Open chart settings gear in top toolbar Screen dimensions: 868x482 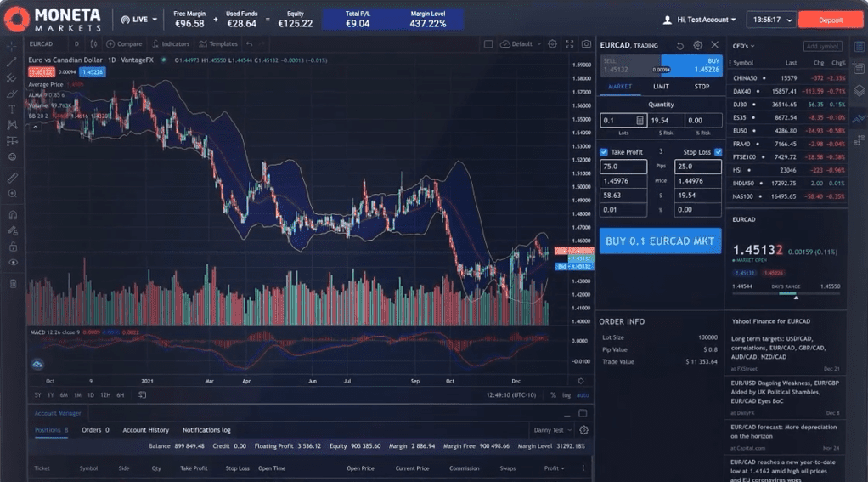552,43
